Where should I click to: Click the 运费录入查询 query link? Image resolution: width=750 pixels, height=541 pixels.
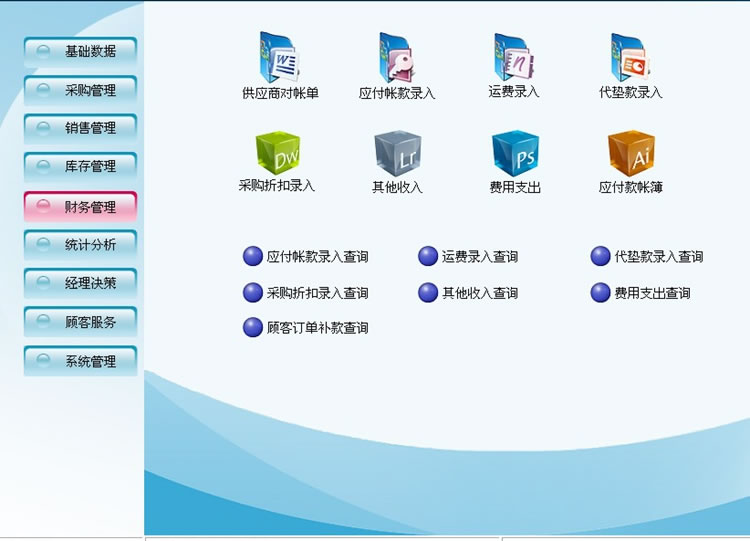pos(479,257)
